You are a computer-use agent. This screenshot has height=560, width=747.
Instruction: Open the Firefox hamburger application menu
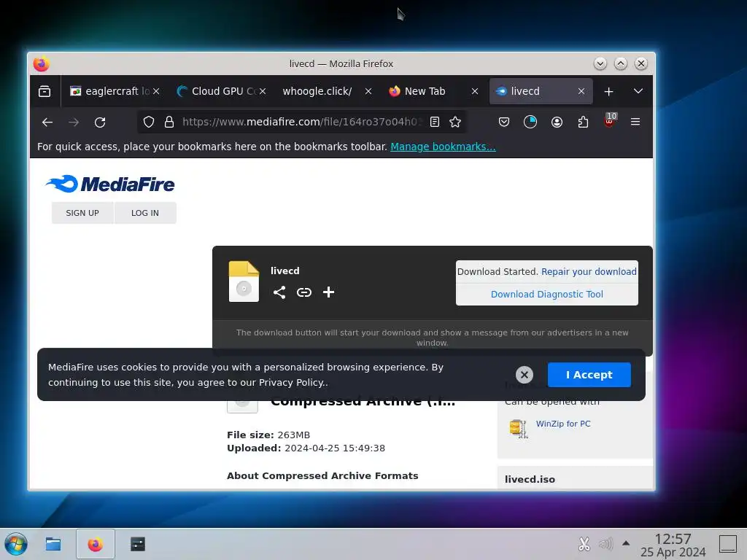(635, 122)
